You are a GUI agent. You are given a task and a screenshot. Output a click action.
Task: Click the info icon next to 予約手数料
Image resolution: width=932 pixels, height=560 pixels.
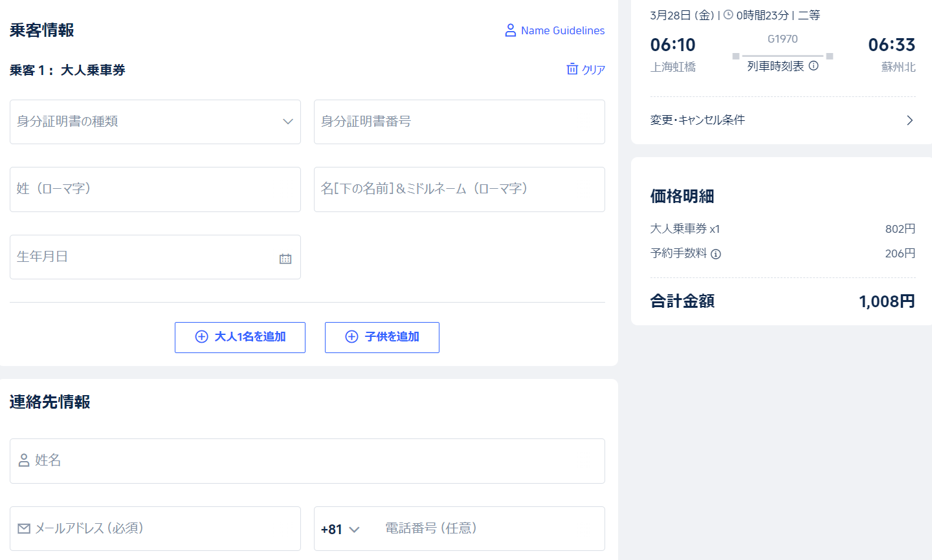pos(716,254)
